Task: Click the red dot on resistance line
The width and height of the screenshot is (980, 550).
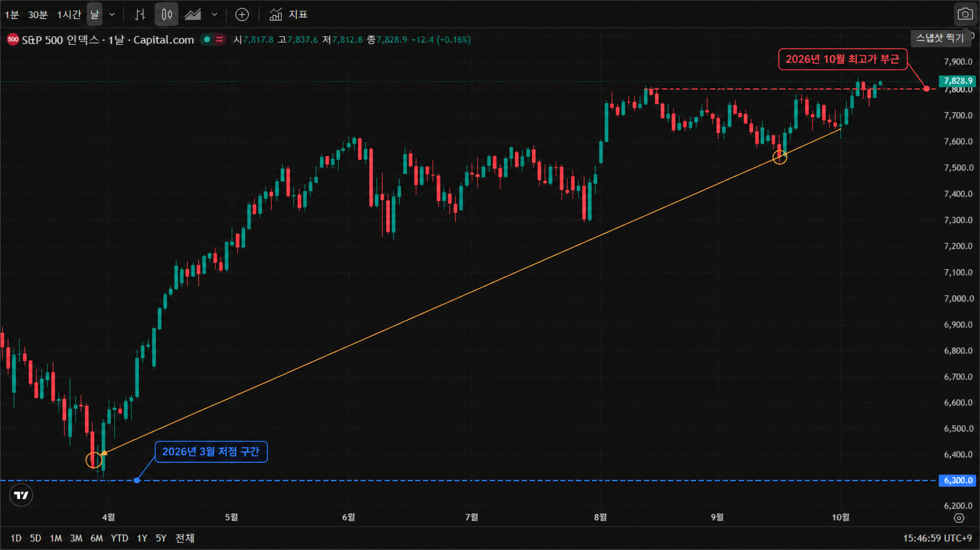Action: click(927, 89)
